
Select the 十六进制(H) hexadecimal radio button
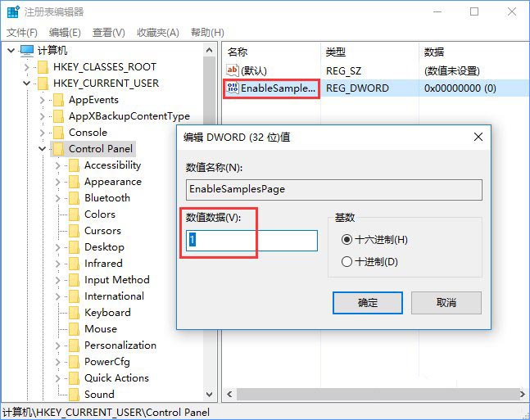click(x=347, y=240)
